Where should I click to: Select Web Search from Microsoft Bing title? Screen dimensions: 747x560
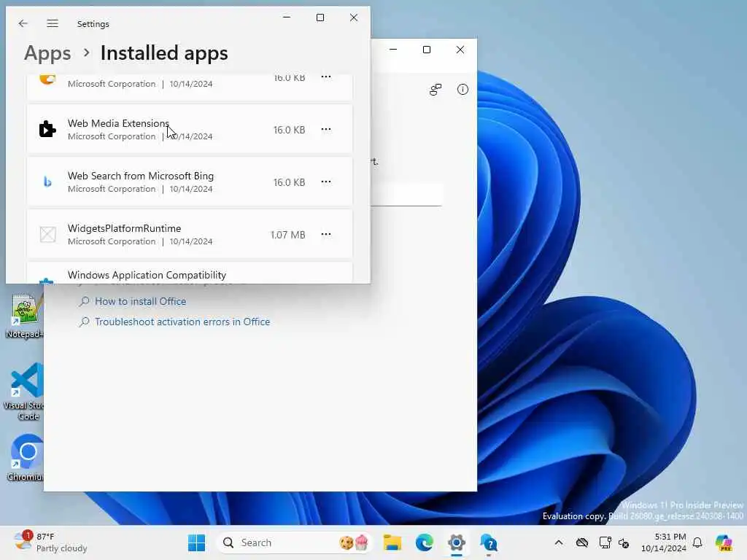click(141, 176)
